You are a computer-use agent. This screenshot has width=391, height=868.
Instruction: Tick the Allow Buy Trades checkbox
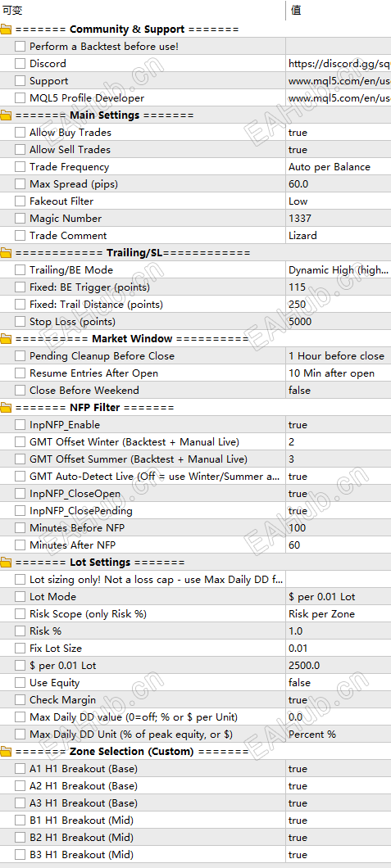point(20,133)
